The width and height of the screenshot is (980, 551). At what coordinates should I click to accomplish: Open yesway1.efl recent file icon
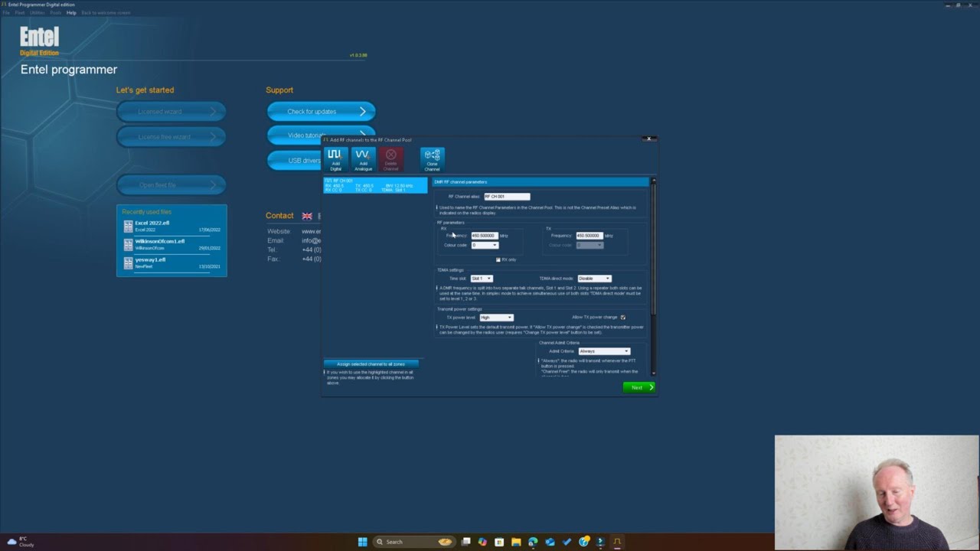[x=128, y=263]
